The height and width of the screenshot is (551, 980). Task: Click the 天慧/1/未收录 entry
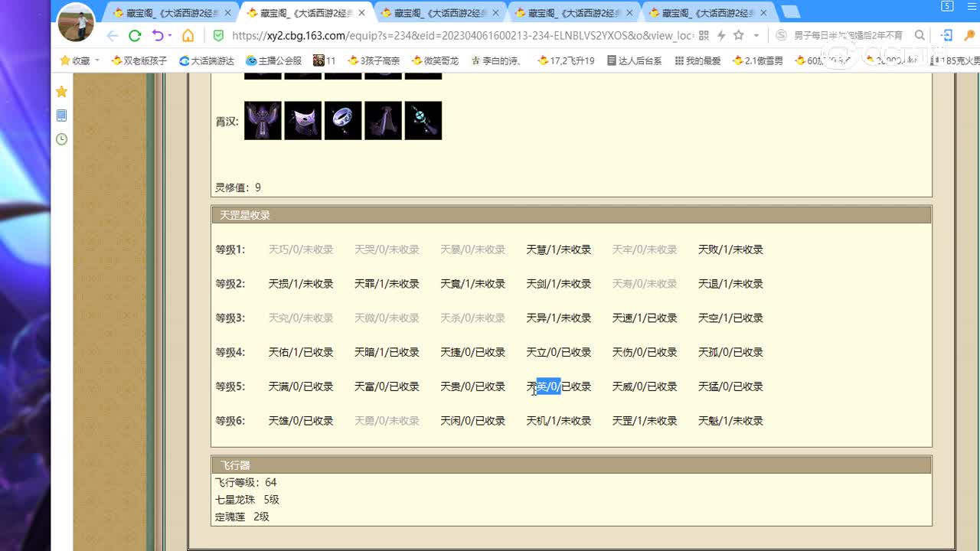point(559,249)
